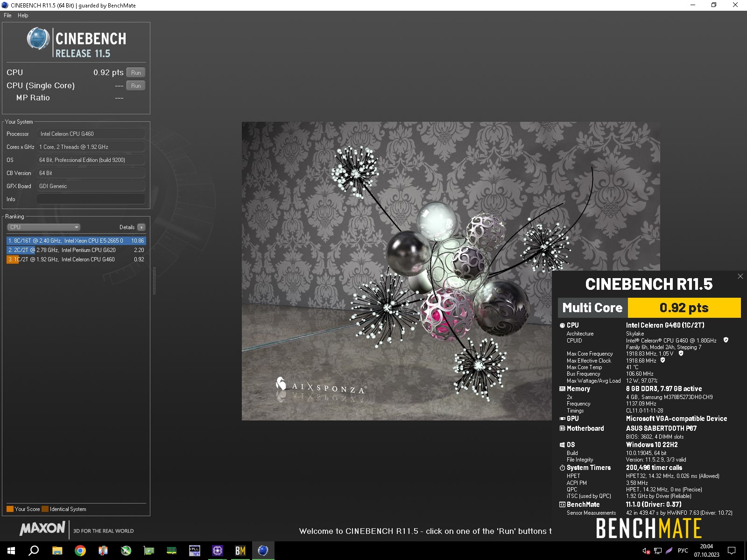This screenshot has height=560, width=747.
Task: Click the yellow 0.92 pts score box
Action: coord(684,308)
